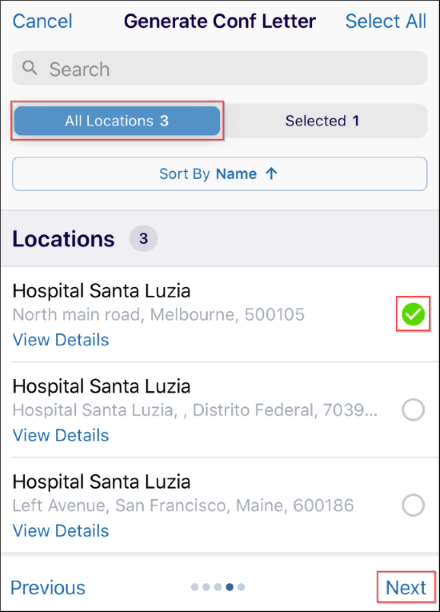Click the last page indicator dot
440x612 pixels.
click(241, 587)
